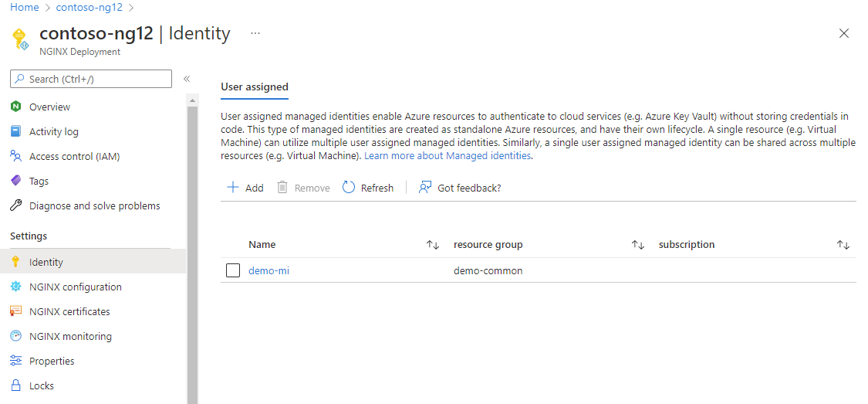Close the Identity blade with X

click(x=843, y=33)
